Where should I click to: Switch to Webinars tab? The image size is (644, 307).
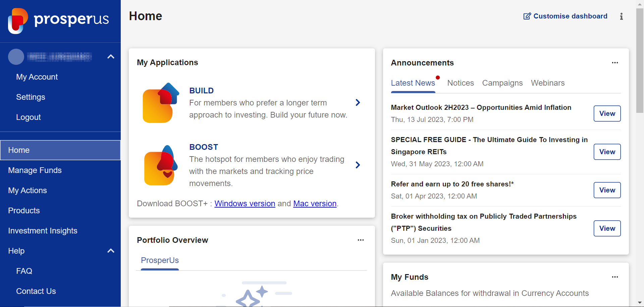pos(548,83)
